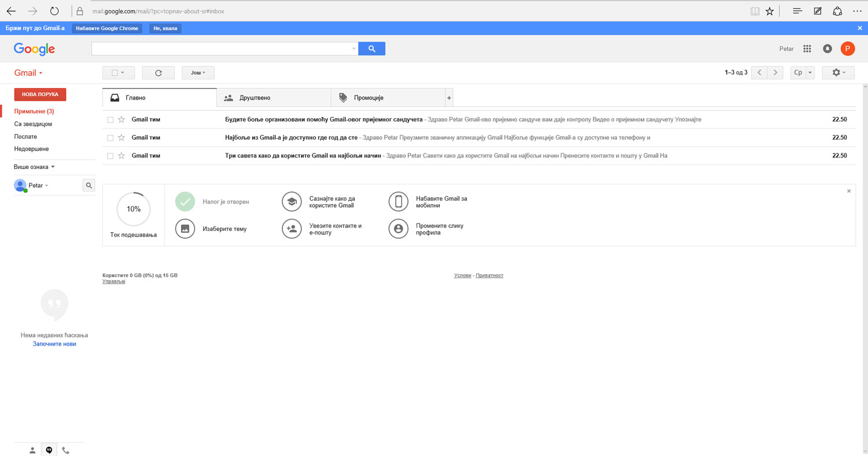Go to newer messages arrow
This screenshot has width=868, height=456.
coord(759,73)
